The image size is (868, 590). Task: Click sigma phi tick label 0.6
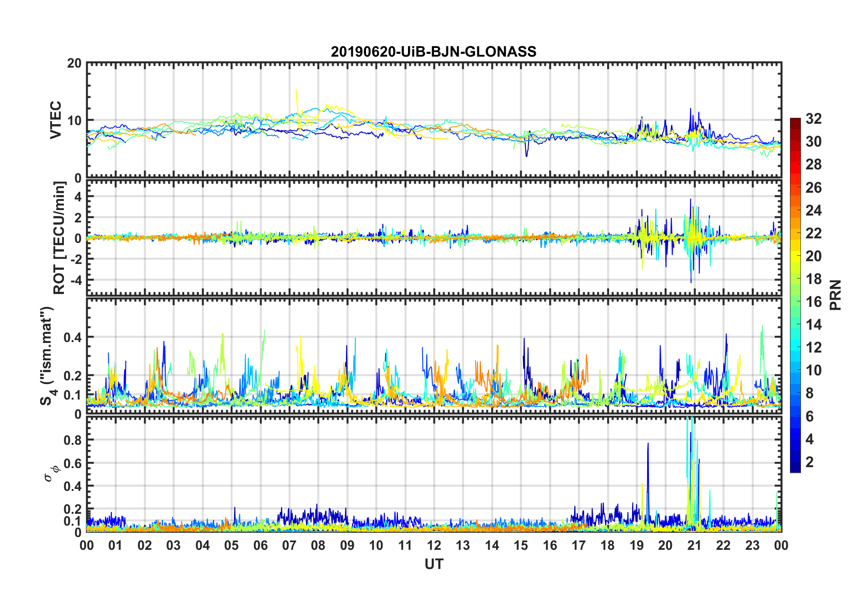click(x=73, y=463)
